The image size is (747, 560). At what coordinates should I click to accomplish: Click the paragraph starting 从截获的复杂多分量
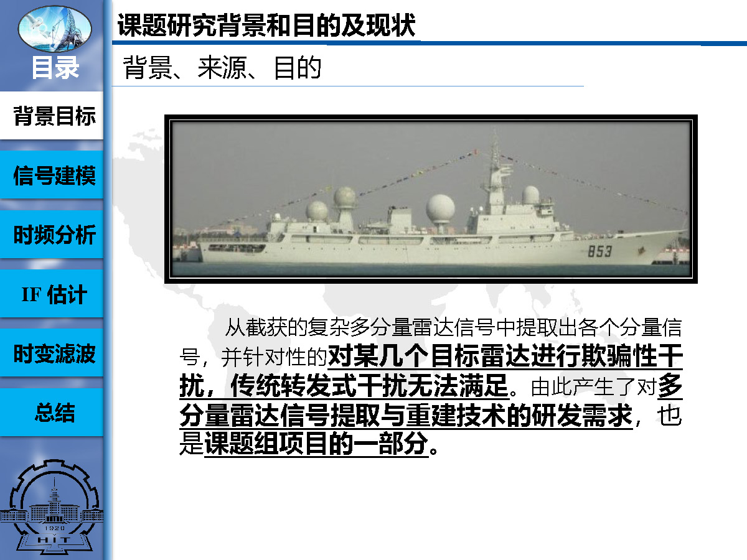[x=431, y=386]
